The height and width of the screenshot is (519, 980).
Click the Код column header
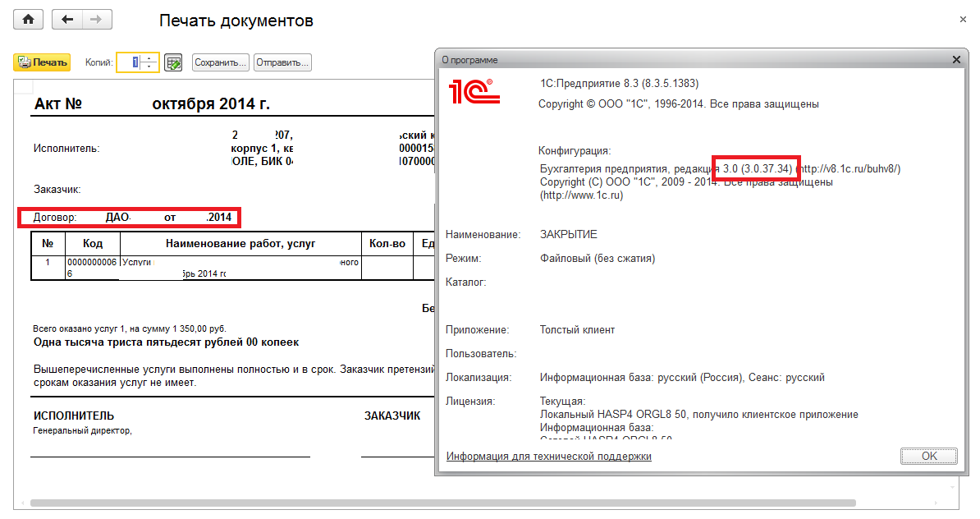pyautogui.click(x=93, y=243)
